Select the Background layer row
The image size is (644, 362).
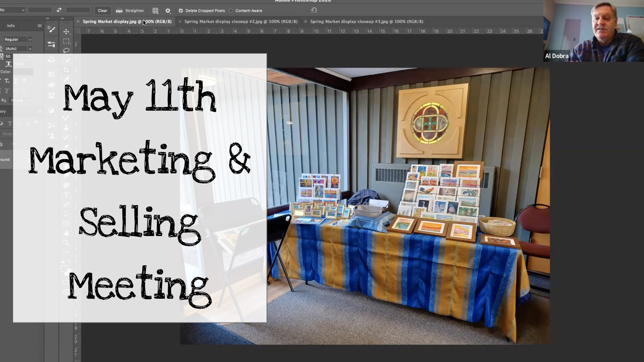click(x=6, y=160)
